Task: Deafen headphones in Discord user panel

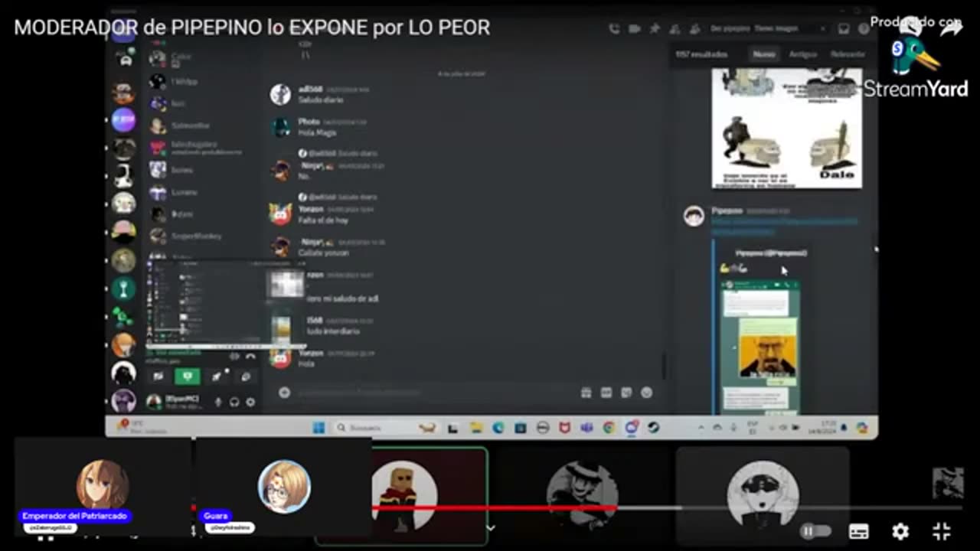Action: [234, 401]
